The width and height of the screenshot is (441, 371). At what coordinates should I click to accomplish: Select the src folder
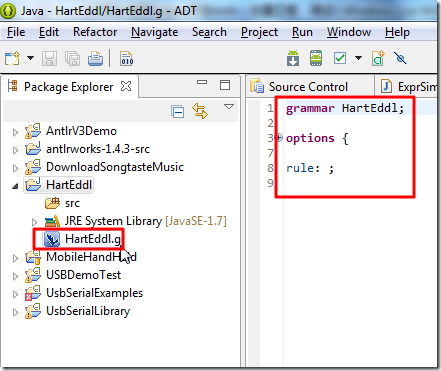point(72,203)
